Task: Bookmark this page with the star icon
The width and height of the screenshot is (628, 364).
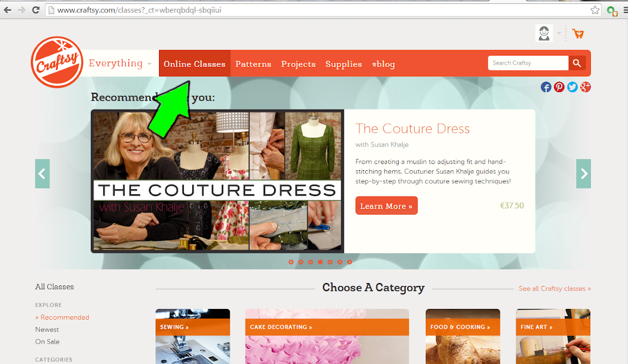Action: point(595,10)
